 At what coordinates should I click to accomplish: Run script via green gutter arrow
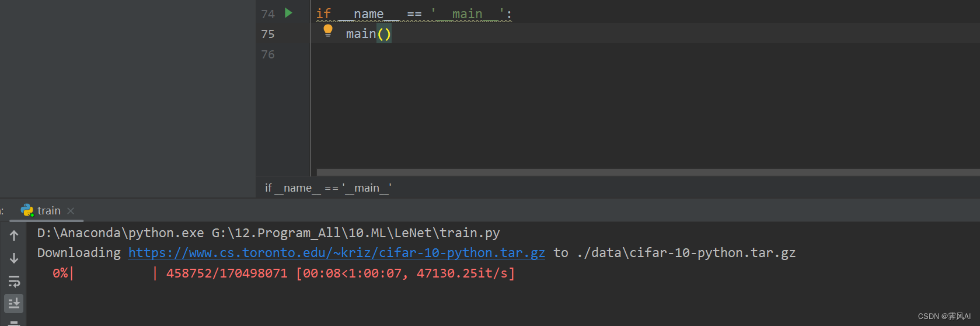pos(288,13)
